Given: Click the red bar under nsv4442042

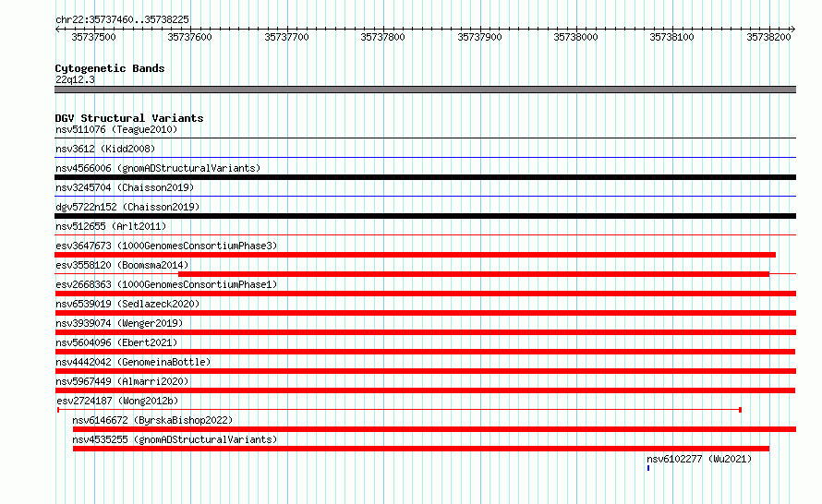Looking at the screenshot, I should tap(425, 371).
